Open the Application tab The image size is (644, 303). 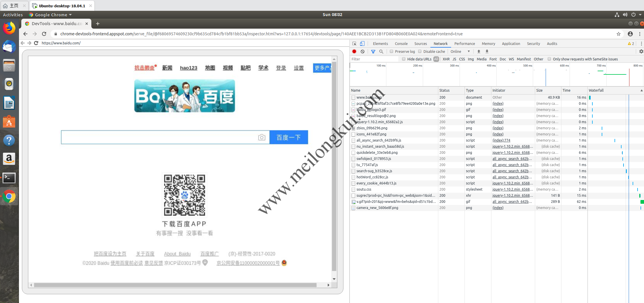[x=511, y=43]
